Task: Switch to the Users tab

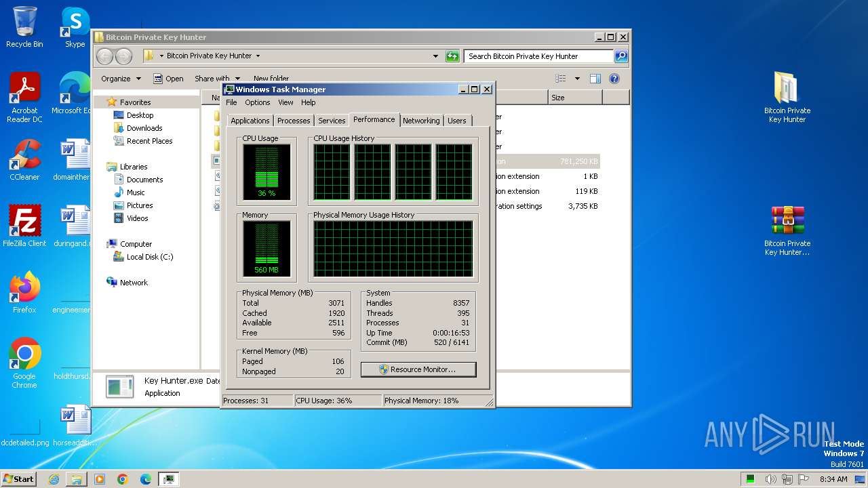Action: point(457,121)
